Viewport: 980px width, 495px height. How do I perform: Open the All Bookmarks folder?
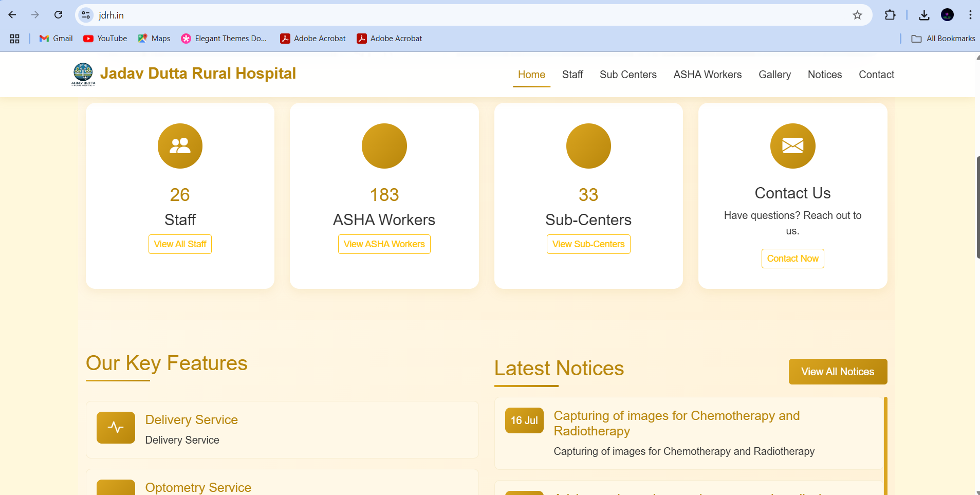[x=943, y=39]
